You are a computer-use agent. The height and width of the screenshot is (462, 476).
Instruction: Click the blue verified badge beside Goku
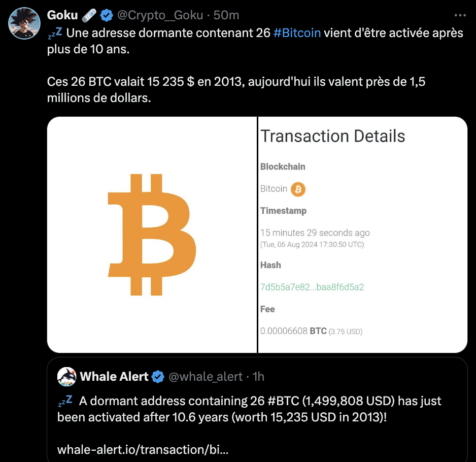coord(106,16)
